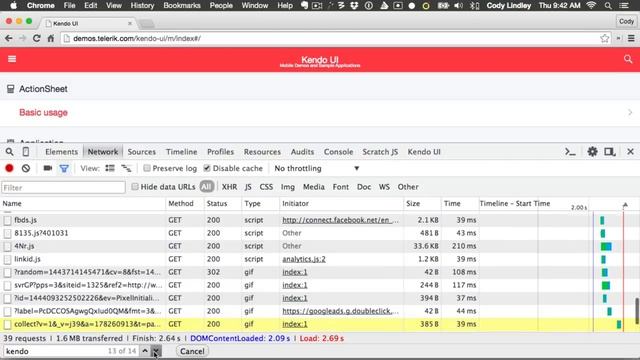Open the Cody profile switcher
This screenshot has height=360, width=640.
[x=626, y=21]
